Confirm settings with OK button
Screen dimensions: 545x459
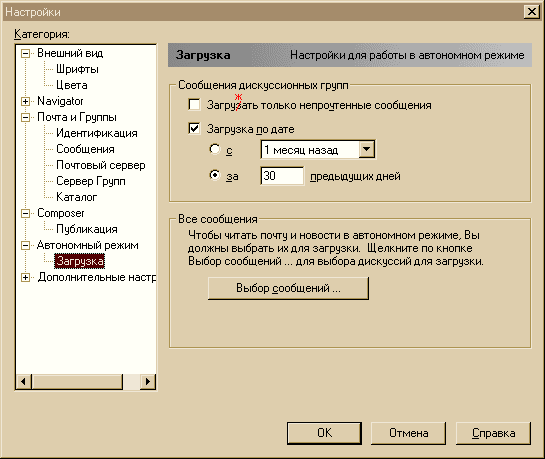pyautogui.click(x=324, y=433)
